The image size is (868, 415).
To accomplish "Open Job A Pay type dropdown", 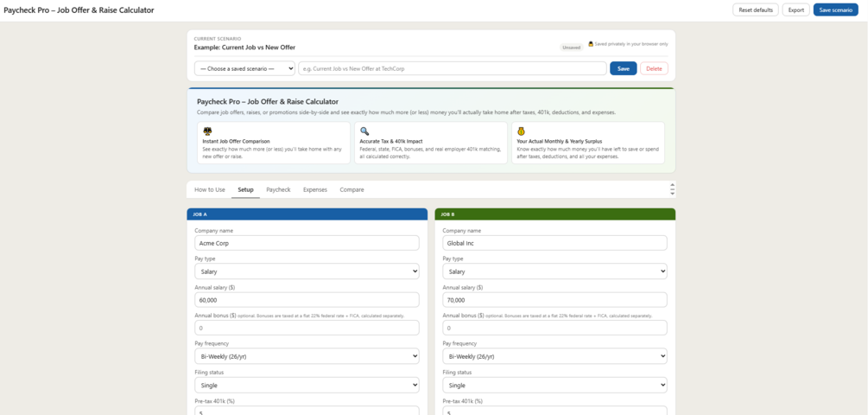I will [x=307, y=271].
